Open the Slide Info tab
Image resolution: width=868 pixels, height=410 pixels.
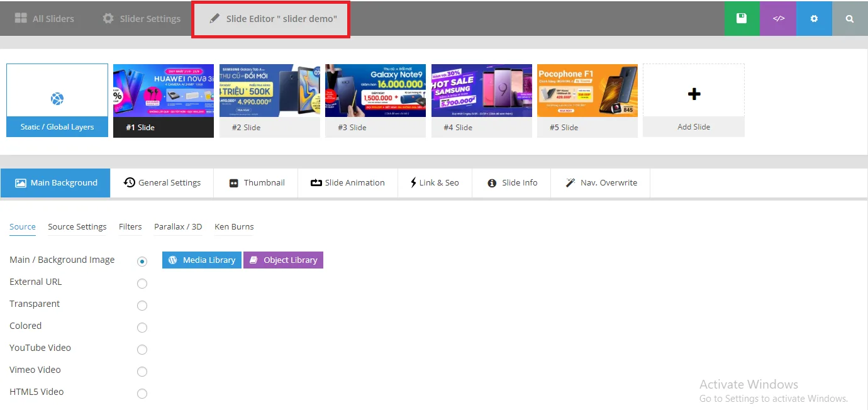511,183
